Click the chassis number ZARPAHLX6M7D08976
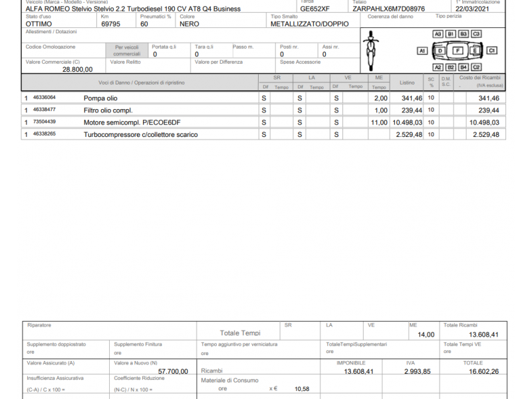This screenshot has height=399, width=532. 388,9
